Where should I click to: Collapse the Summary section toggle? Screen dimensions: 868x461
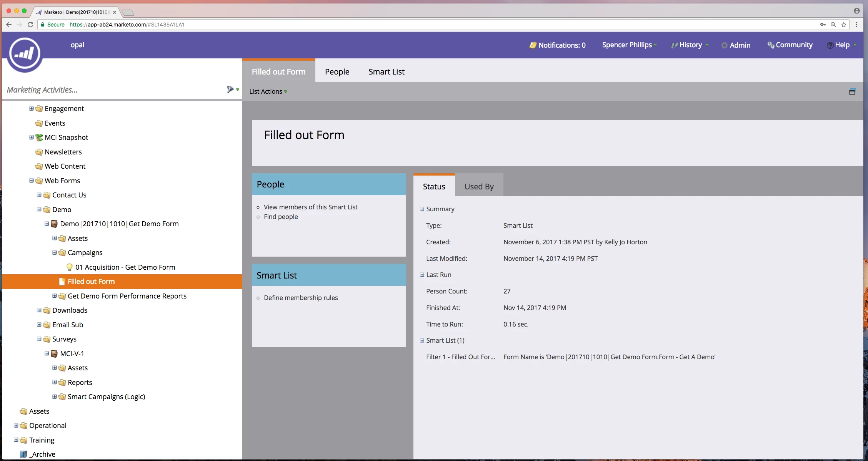pos(422,209)
